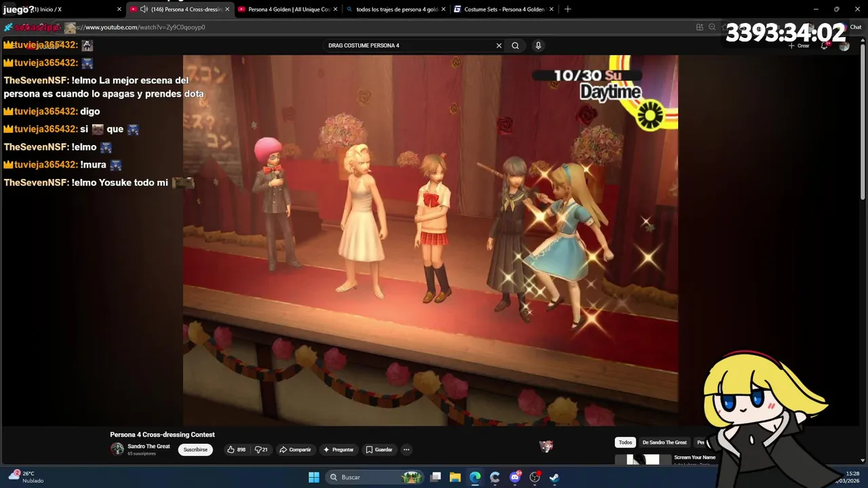Screen dimensions: 868x488
Task: Start voice search with the microphone icon
Action: (x=538, y=45)
